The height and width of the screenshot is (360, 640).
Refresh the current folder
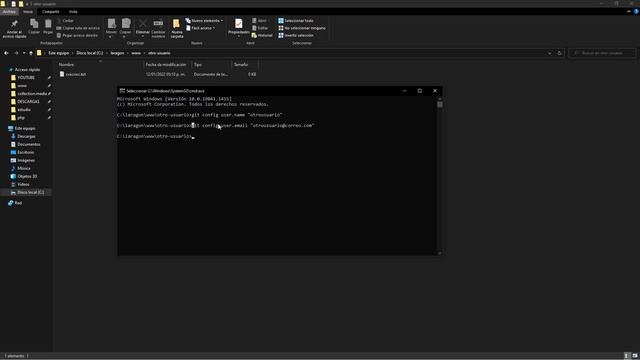(x=560, y=53)
